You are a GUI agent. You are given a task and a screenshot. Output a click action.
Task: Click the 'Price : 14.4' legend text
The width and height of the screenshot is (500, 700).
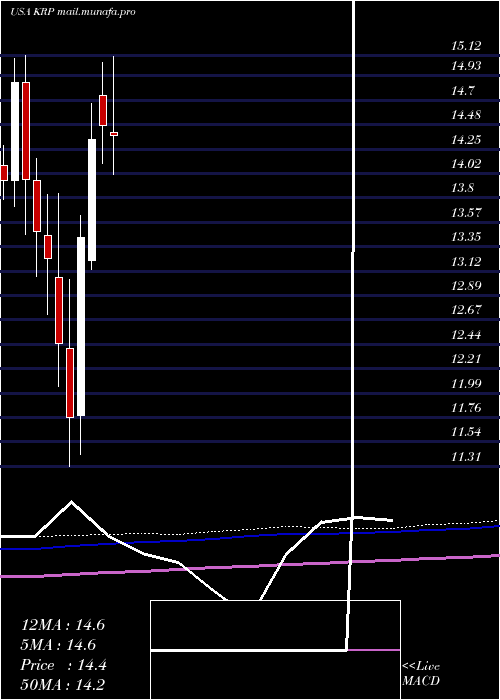click(63, 665)
